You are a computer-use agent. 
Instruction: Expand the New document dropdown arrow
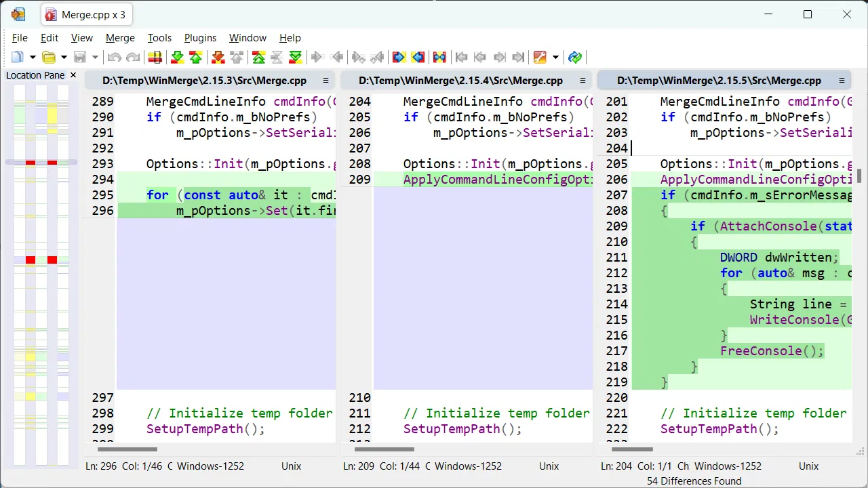coord(32,58)
